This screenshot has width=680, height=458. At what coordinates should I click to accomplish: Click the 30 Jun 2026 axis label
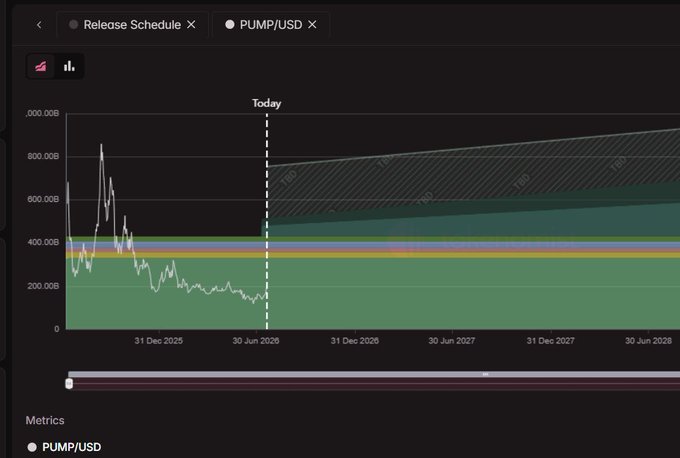click(256, 341)
